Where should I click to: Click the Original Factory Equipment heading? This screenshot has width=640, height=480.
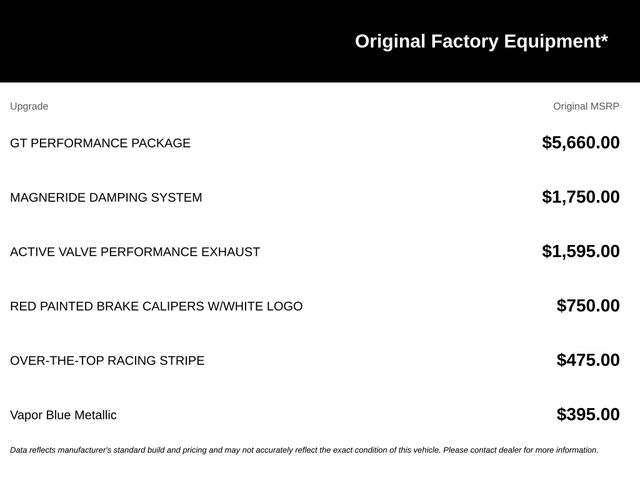[481, 42]
